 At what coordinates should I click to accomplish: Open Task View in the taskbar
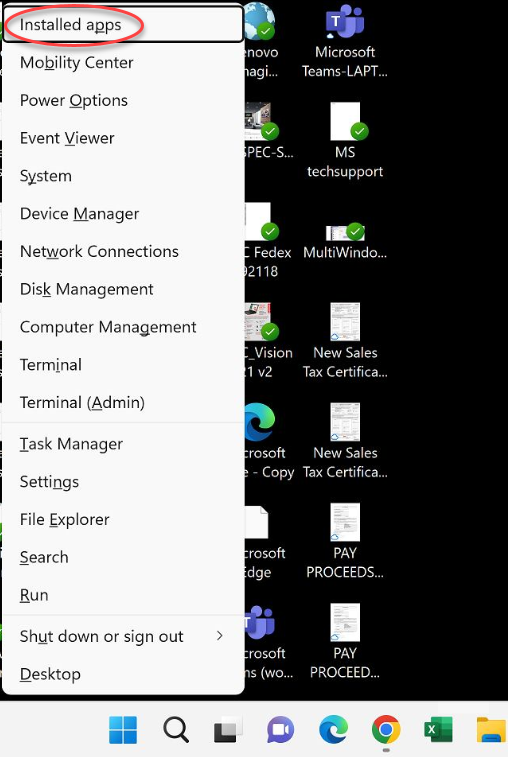point(228,729)
